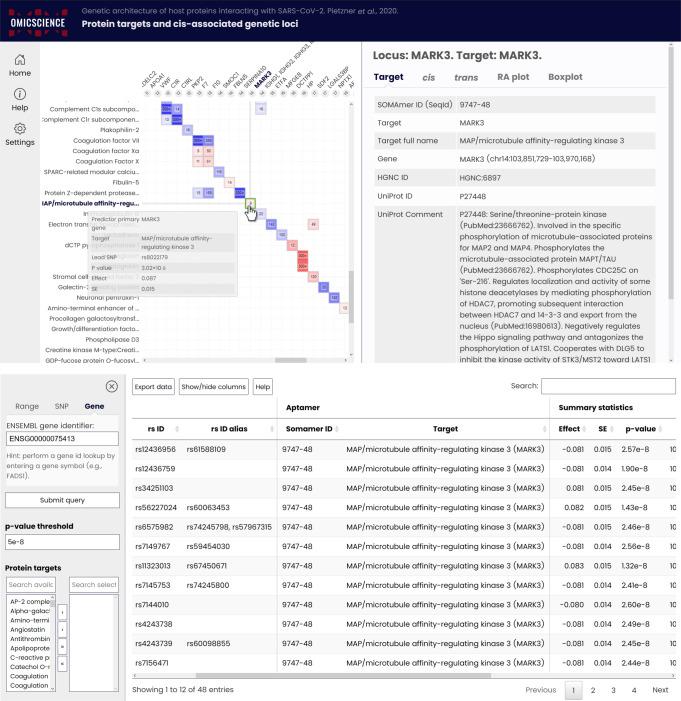Click rs7156471 row in the table
The height and width of the screenshot is (701, 681).
tap(404, 663)
